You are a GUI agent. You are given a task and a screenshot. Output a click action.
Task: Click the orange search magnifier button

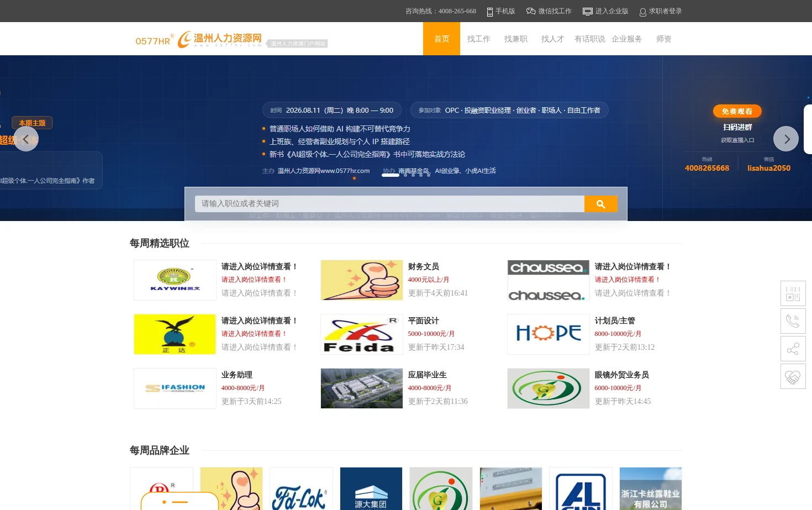601,204
